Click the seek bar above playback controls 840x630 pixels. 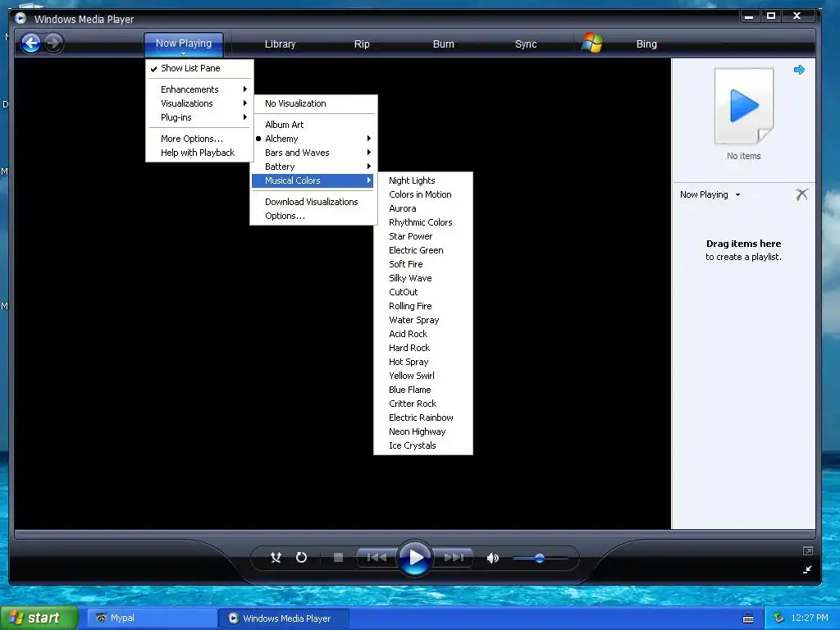pos(414,534)
